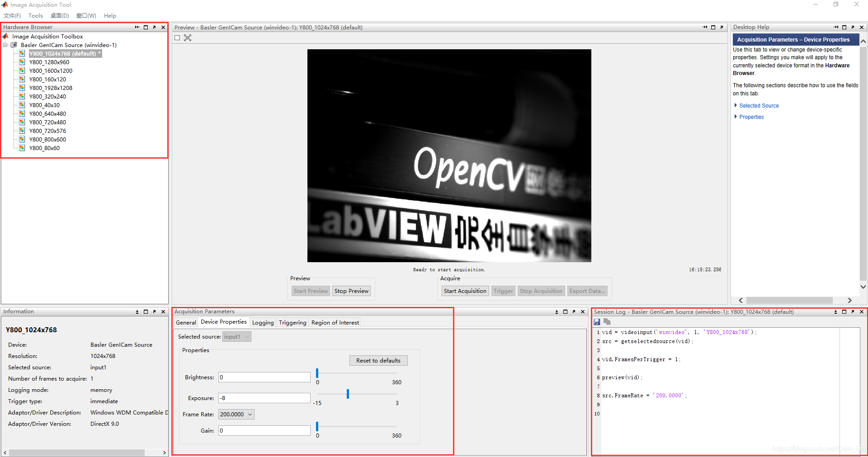Viewport: 868px width, 457px height.
Task: Select Y800_720x576 format in Hardware Browser
Action: click(47, 131)
